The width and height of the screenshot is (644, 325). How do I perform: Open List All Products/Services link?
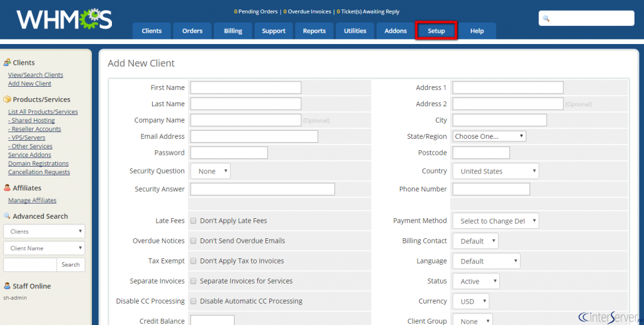[43, 112]
